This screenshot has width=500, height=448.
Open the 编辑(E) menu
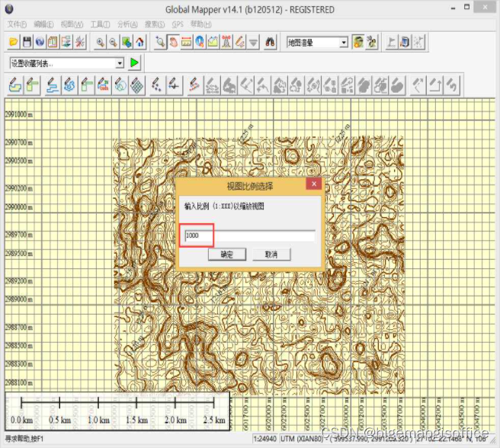pyautogui.click(x=43, y=24)
